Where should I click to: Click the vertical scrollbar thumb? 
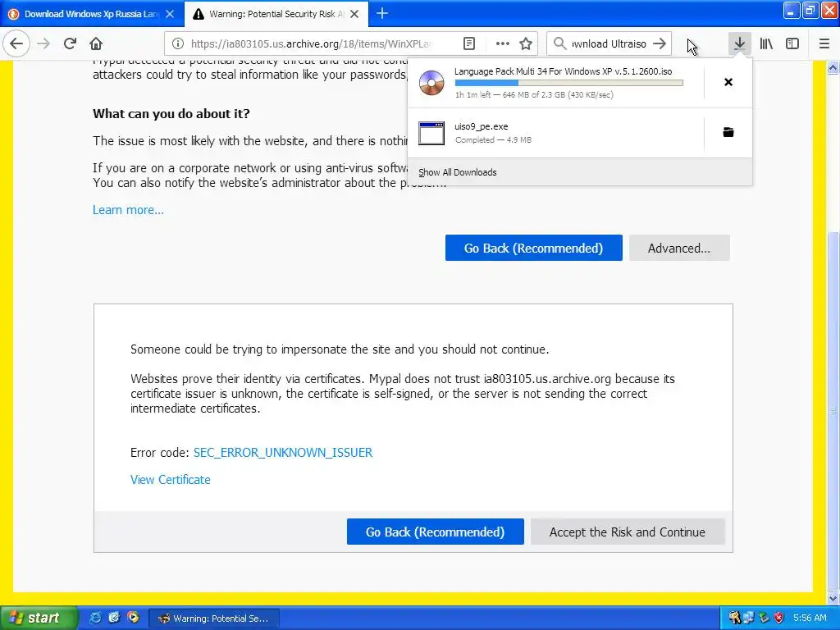[833, 412]
